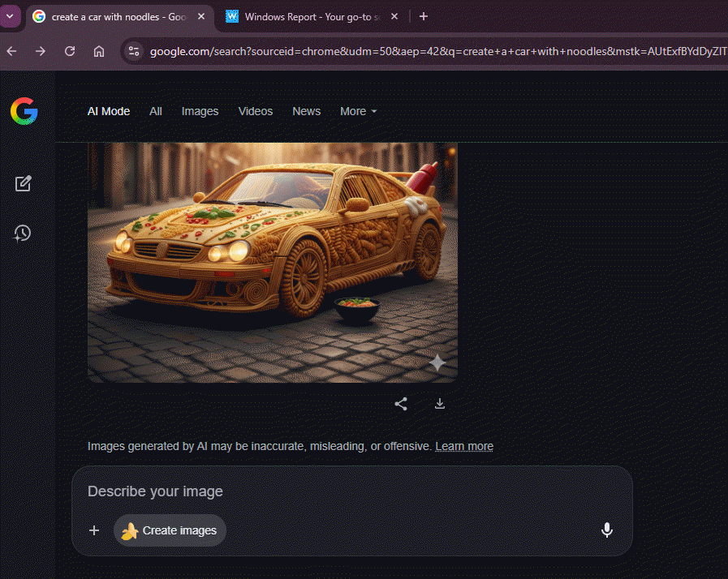Select the AI Mode tab
728x579 pixels.
point(109,111)
